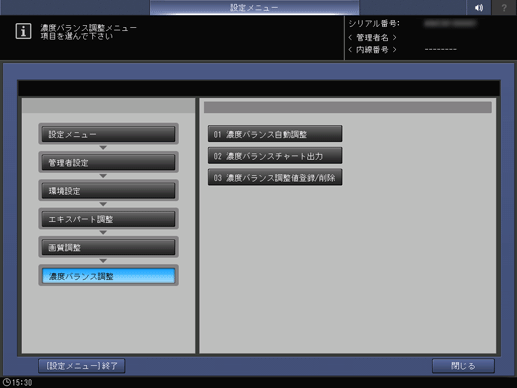
Task: Go to 画質調整 breadcrumb button
Action: click(x=108, y=247)
